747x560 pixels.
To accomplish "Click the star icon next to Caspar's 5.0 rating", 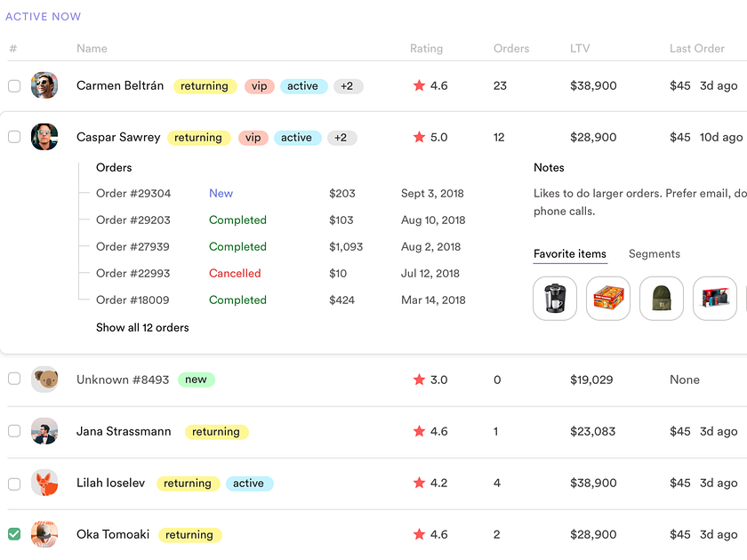I will point(419,137).
